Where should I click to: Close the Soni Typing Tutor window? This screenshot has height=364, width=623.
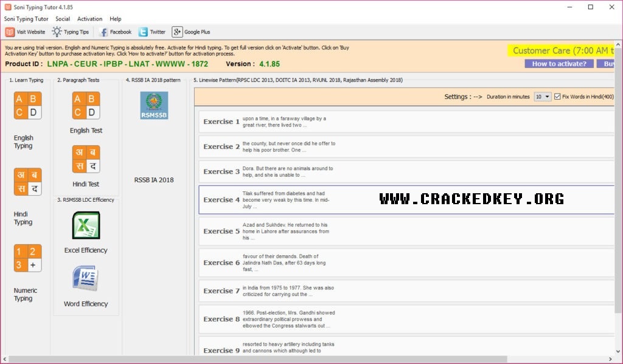[x=612, y=7]
